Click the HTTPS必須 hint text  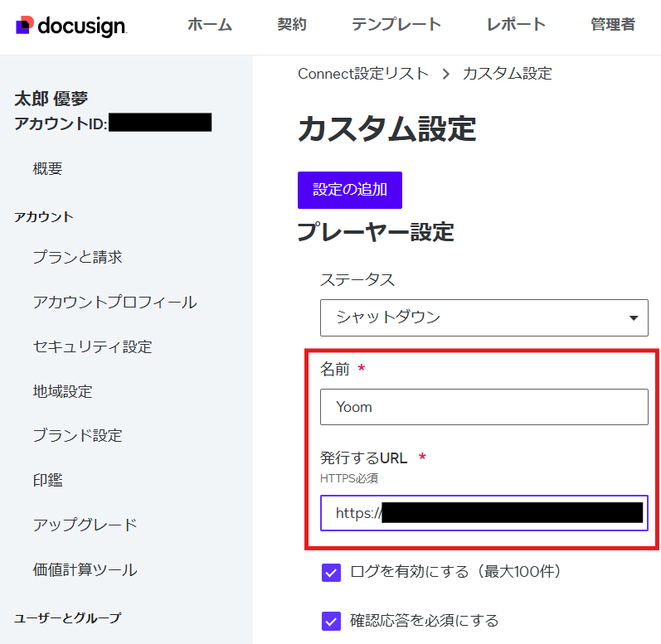click(x=349, y=478)
